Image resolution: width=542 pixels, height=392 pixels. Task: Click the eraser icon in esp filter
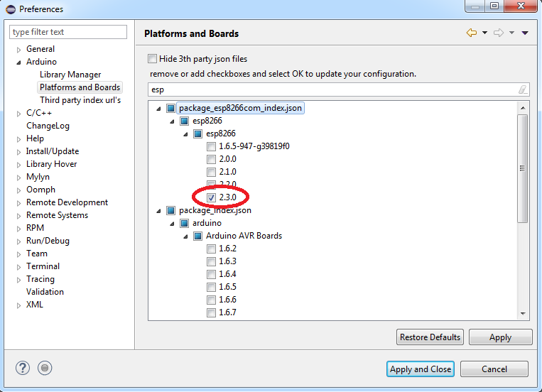(523, 90)
